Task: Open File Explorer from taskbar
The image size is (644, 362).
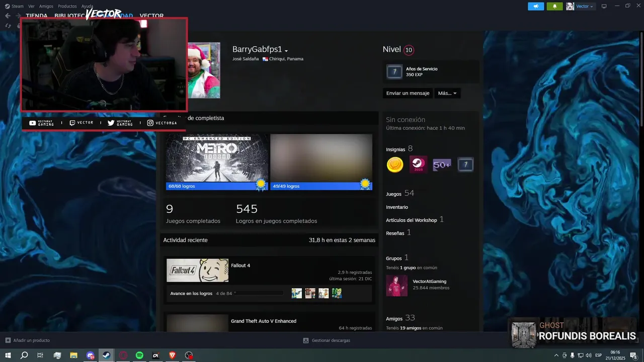Action: pyautogui.click(x=73, y=355)
